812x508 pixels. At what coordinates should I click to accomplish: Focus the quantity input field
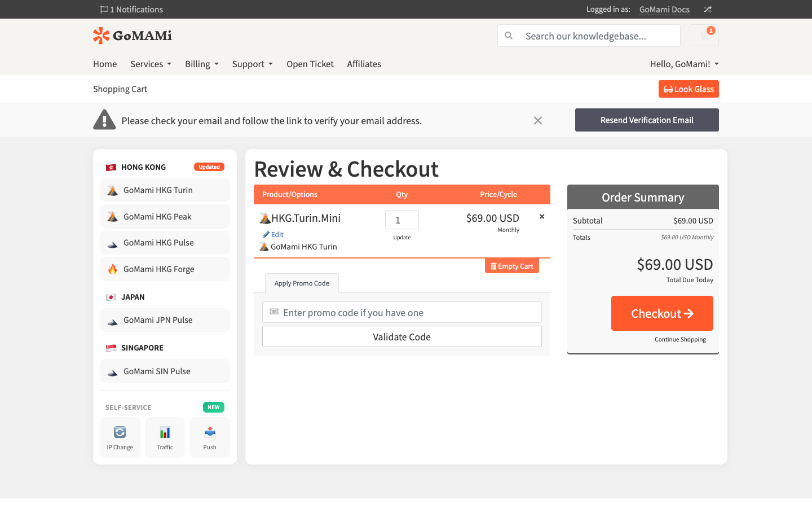coord(402,220)
